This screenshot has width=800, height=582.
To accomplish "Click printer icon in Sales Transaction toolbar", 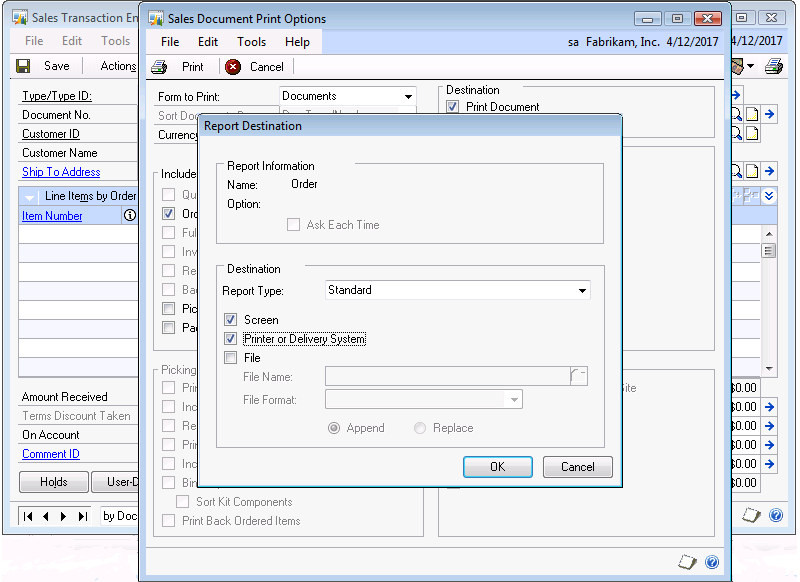I will (773, 66).
